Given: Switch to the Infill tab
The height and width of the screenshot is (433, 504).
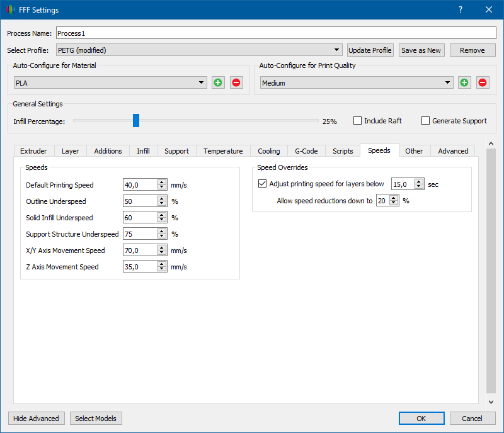Looking at the screenshot, I should click(143, 151).
